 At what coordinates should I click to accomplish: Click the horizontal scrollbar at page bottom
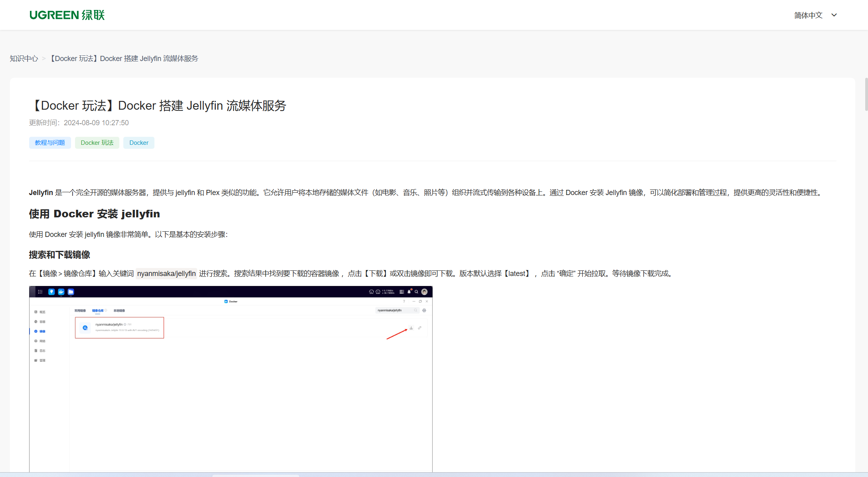(255, 475)
